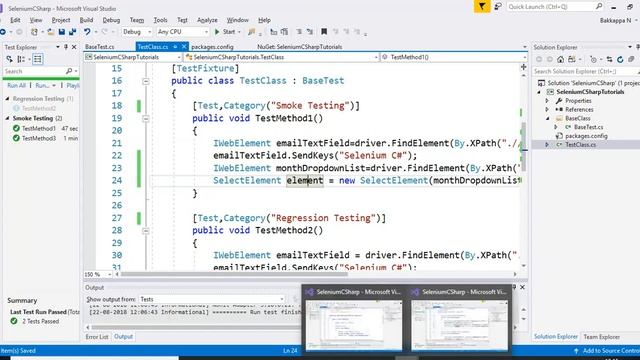Collapse the Regression Testing test group

7,98
